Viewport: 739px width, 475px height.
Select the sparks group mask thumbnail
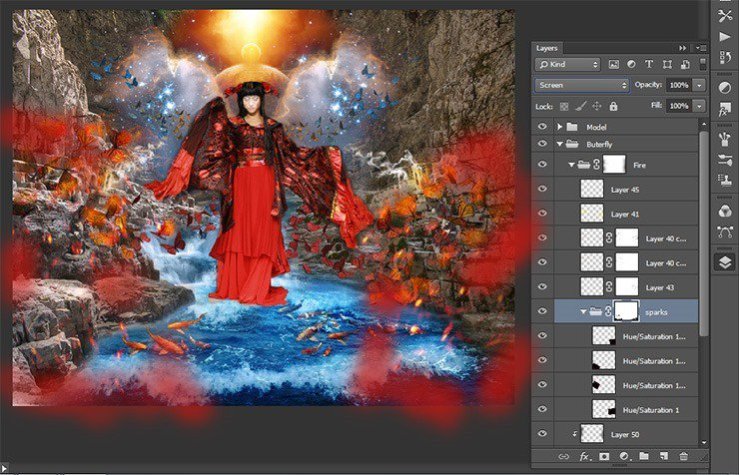626,311
